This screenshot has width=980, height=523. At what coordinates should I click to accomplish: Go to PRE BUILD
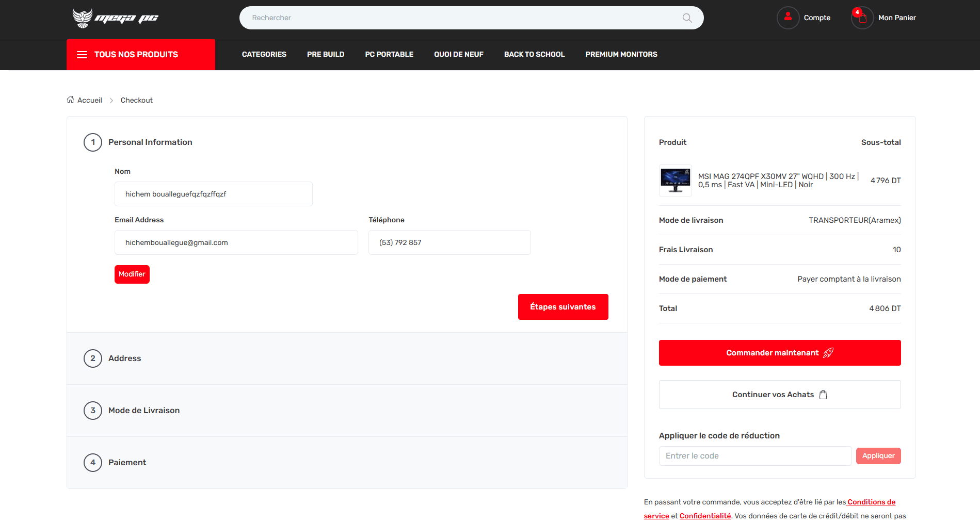[326, 54]
